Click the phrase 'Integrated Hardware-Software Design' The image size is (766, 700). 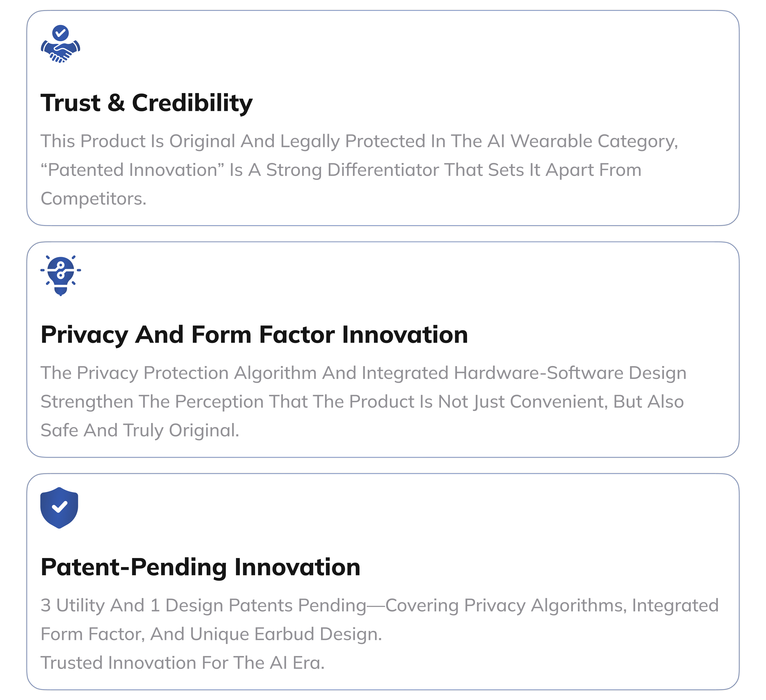[x=524, y=373]
